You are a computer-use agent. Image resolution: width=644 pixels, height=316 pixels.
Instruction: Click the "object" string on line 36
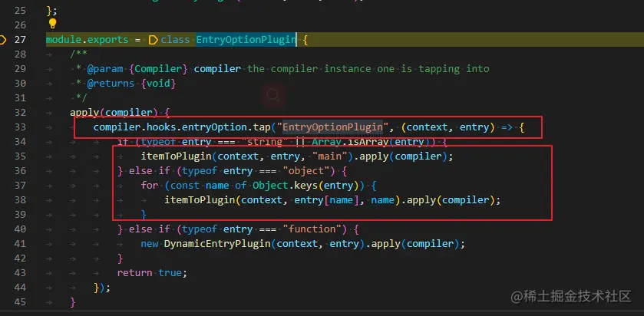tap(306, 171)
